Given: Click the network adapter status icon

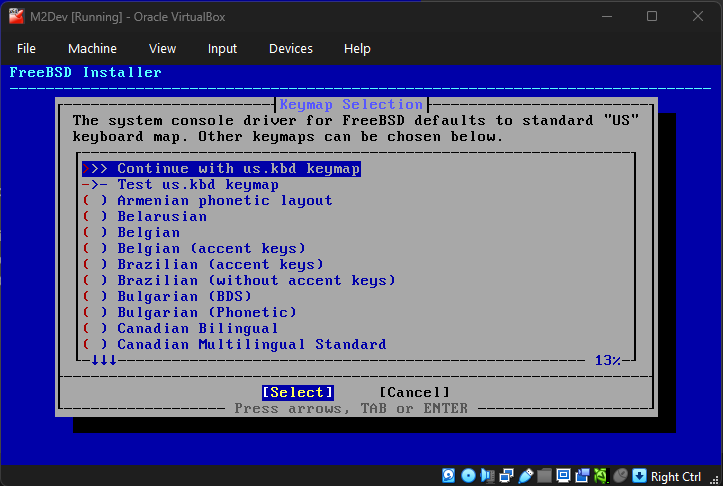Looking at the screenshot, I should pos(505,475).
